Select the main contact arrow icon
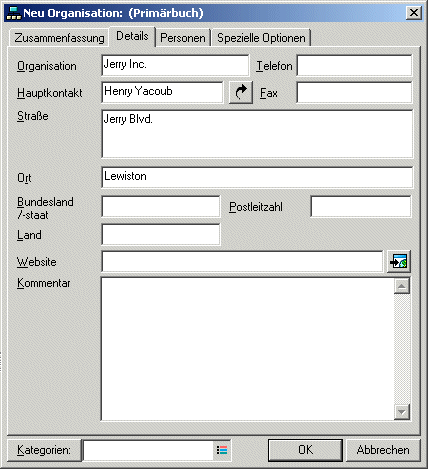The image size is (428, 469). point(241,92)
